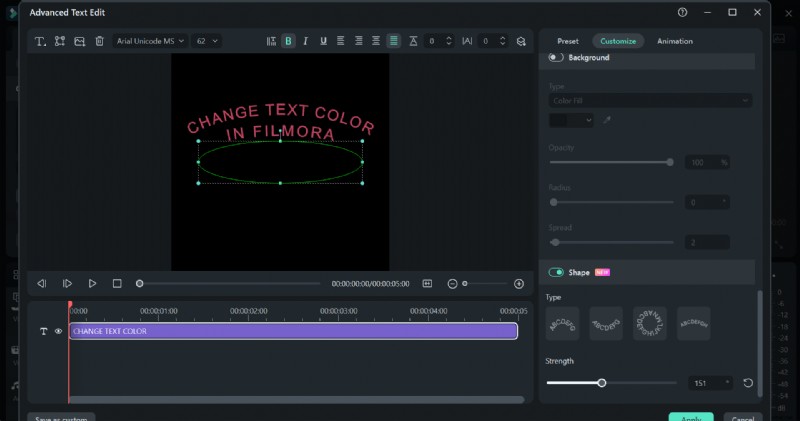Screen dimensions: 800x421
Task: Click the text direction icon
Action: (x=271, y=41)
